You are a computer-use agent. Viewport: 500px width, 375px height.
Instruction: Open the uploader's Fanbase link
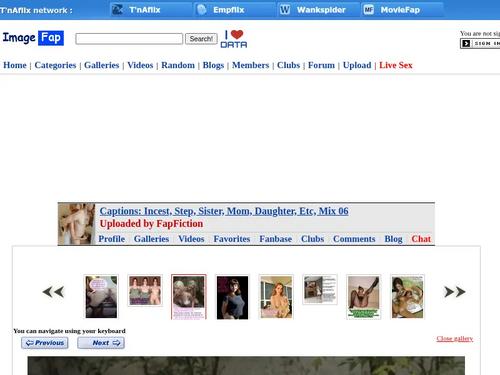coord(276,239)
